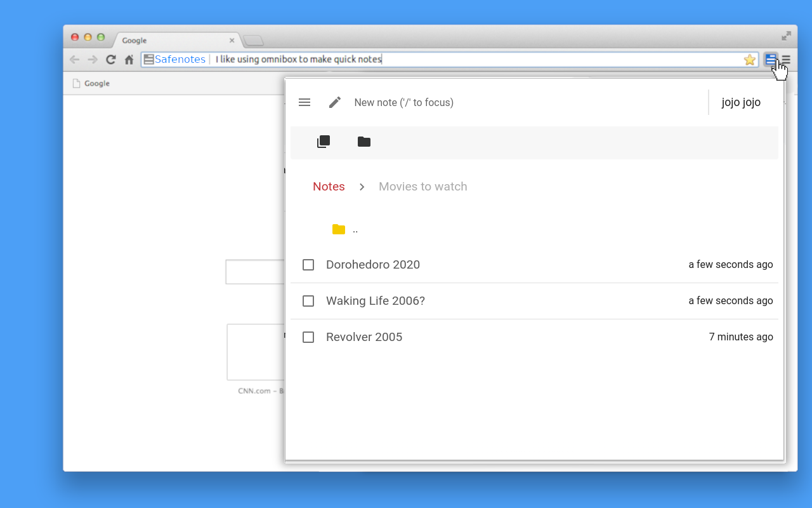Check the Dorohedoro 2020 checkbox
Viewport: 812px width, 508px height.
(308, 264)
